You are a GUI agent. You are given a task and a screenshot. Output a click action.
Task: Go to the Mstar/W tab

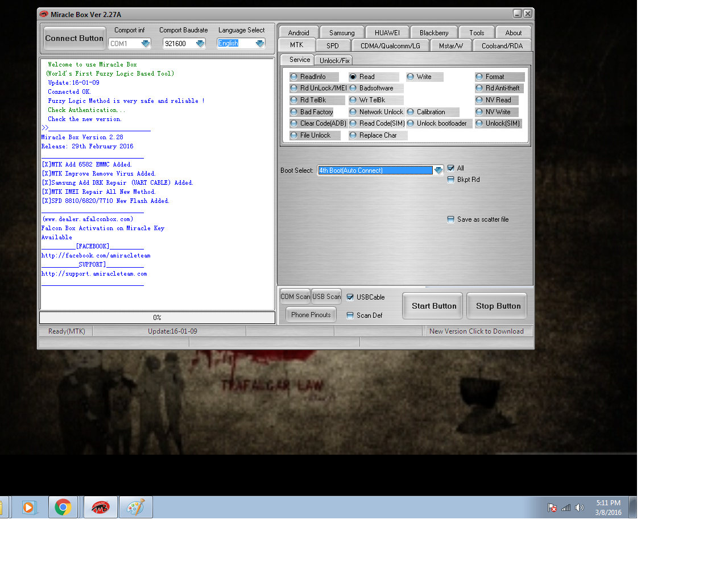tap(451, 45)
